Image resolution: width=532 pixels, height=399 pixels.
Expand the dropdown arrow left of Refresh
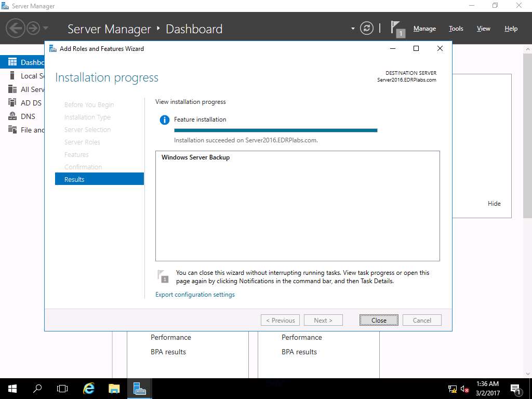(x=353, y=29)
